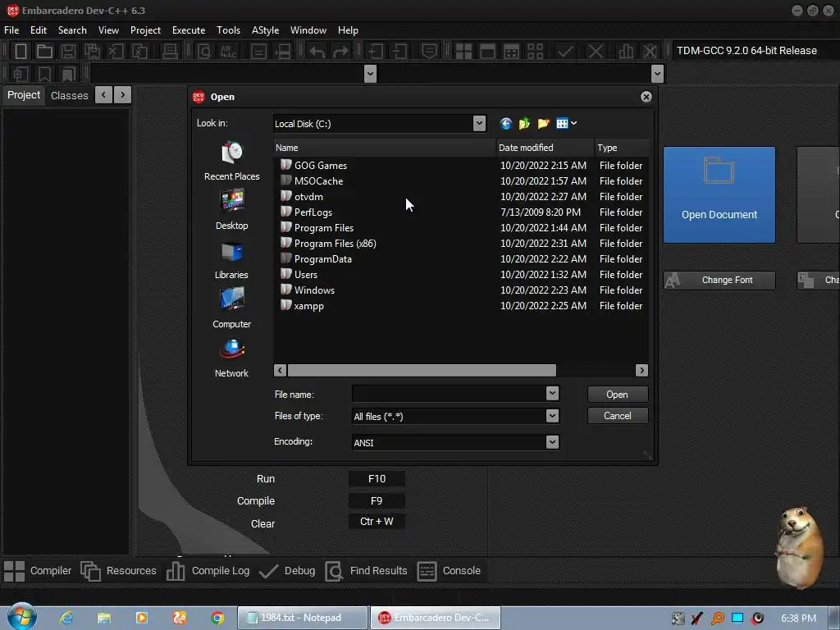This screenshot has height=630, width=840.
Task: Click the Debug checkmark toolbar icon
Action: (566, 52)
